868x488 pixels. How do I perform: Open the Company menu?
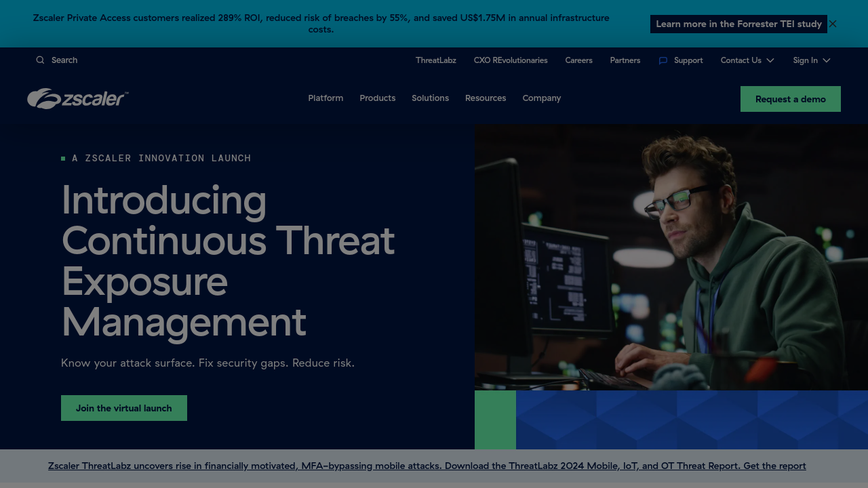tap(541, 98)
